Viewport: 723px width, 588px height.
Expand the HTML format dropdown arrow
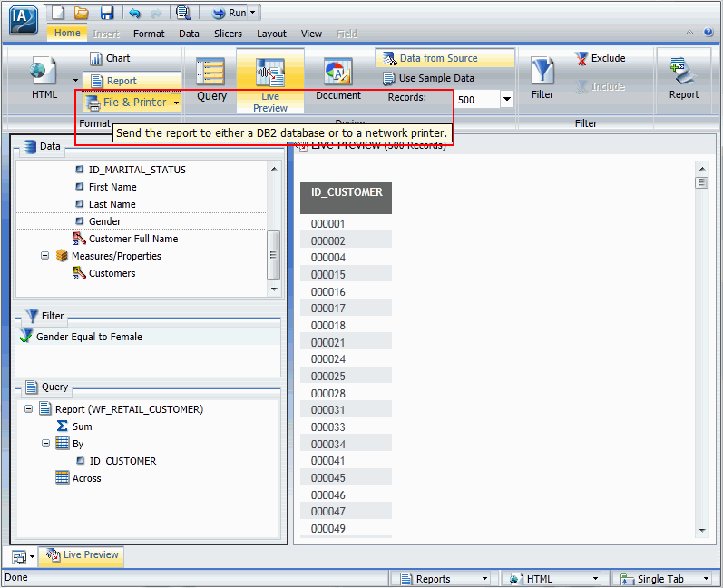coord(75,80)
